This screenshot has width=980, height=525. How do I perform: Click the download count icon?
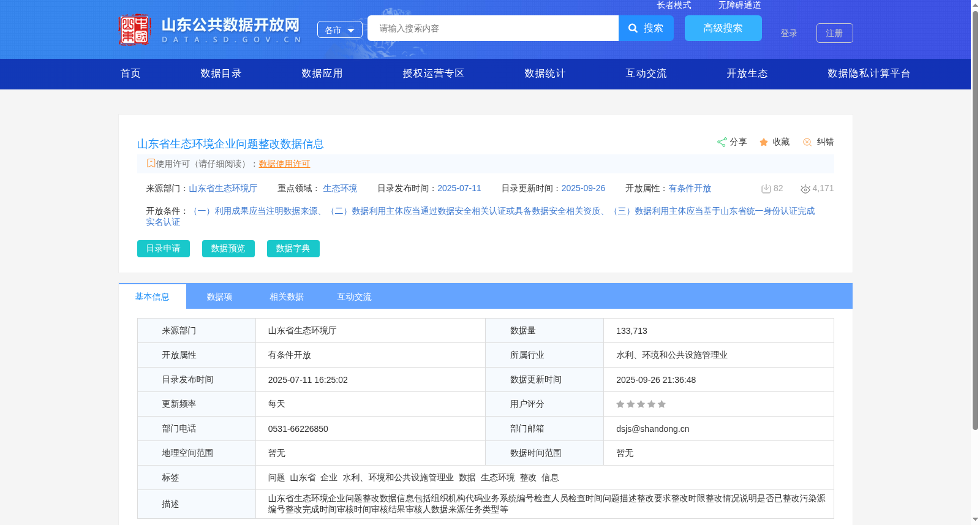point(766,189)
